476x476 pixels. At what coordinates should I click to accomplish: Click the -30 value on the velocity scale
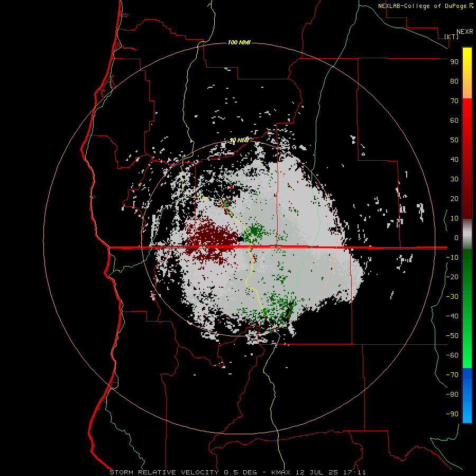[x=452, y=297]
